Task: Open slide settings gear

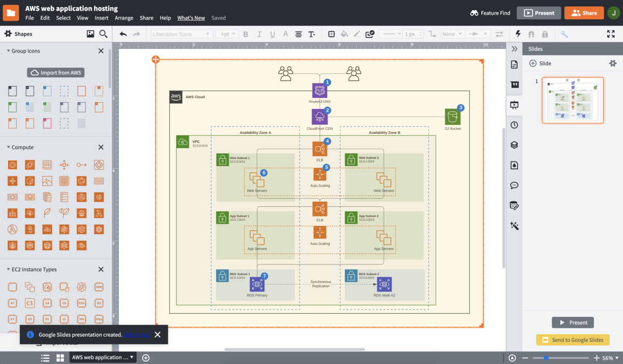Action: 613,63
